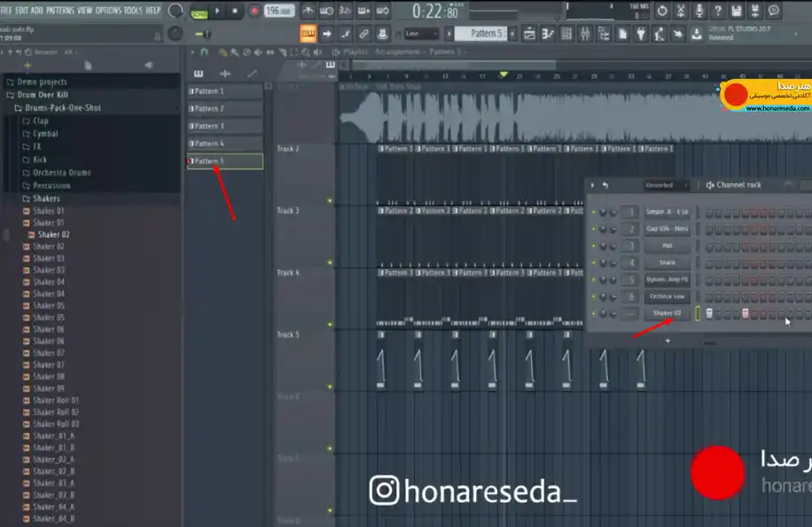Click the record button in the transport bar
Image resolution: width=812 pixels, height=527 pixels.
254,11
